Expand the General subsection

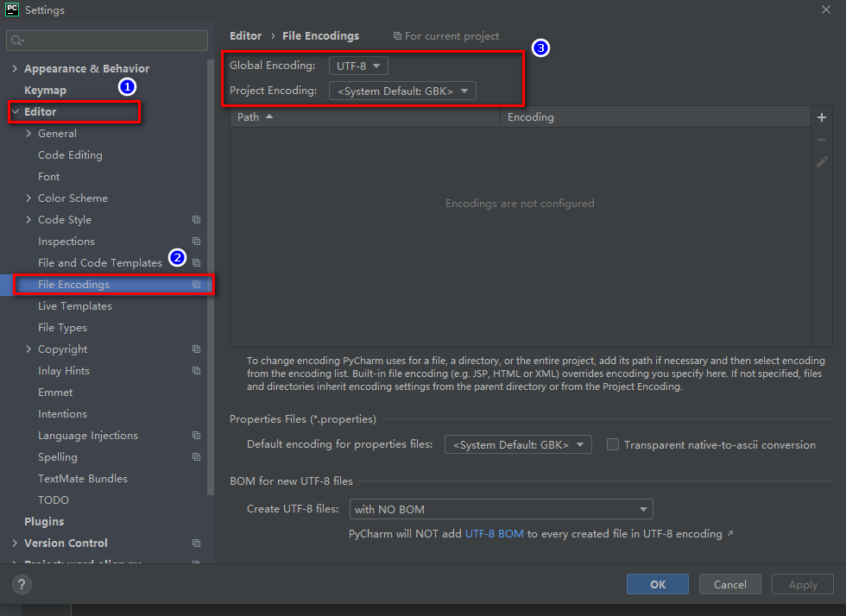point(28,133)
